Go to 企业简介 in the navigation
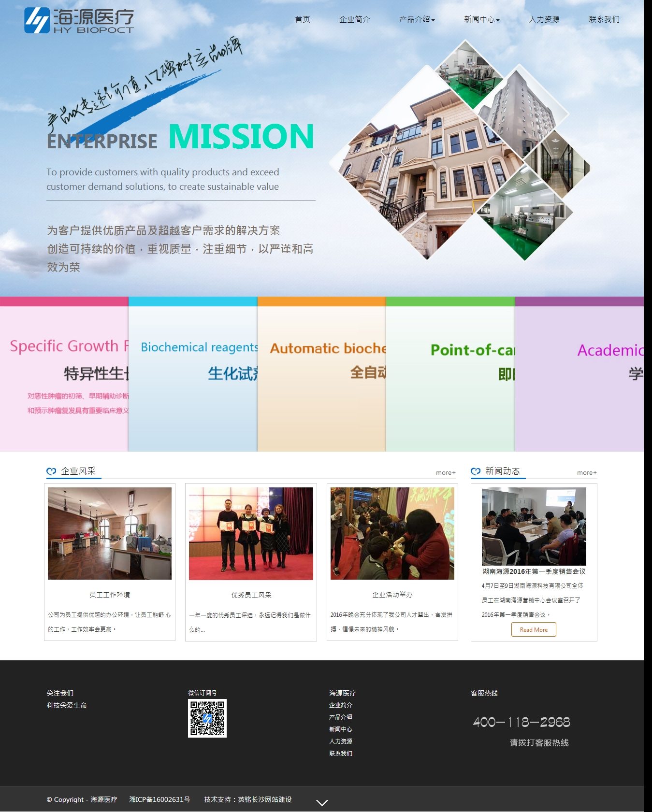 click(354, 19)
